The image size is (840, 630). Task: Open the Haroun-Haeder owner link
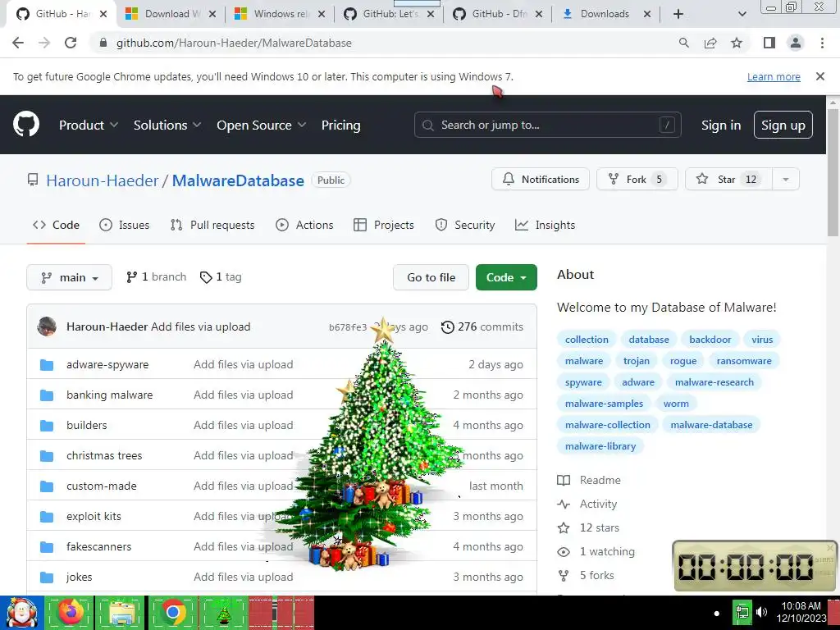coord(103,180)
